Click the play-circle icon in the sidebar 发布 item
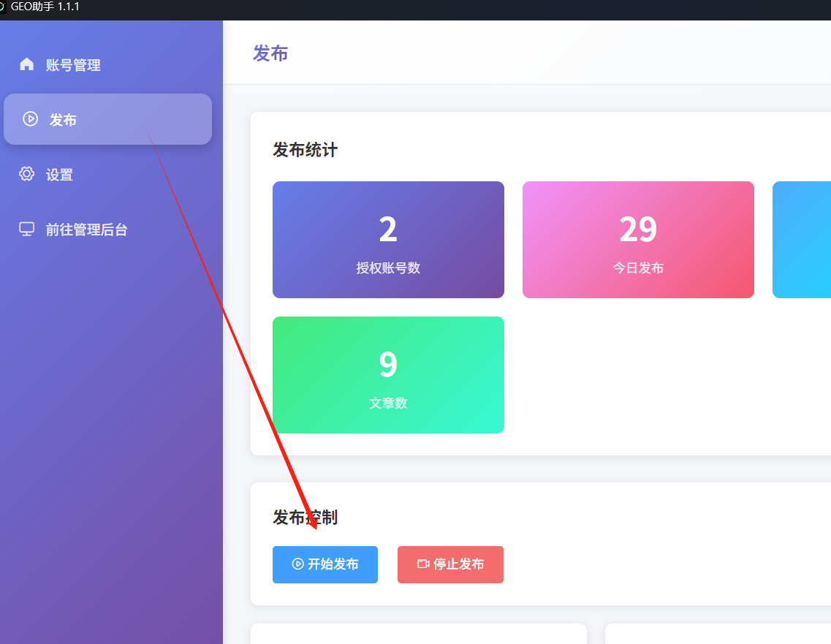The width and height of the screenshot is (831, 644). pyautogui.click(x=30, y=119)
